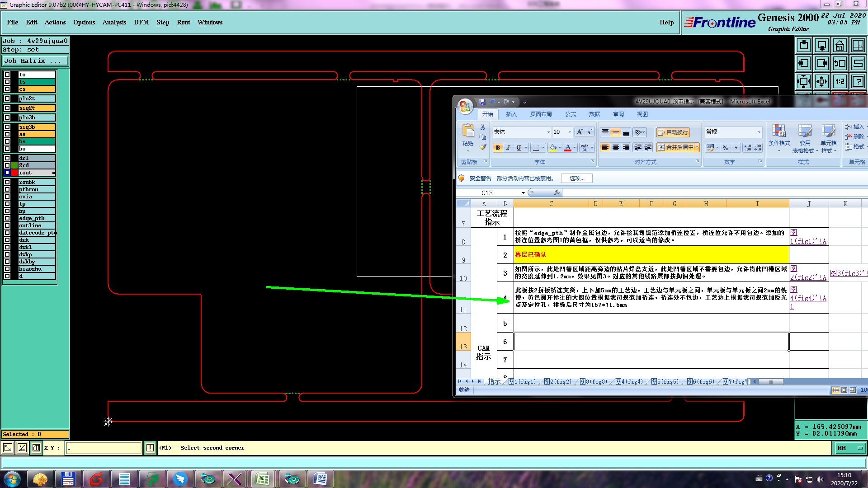
Task: Toggle Italic in Excel ribbon
Action: (x=508, y=148)
